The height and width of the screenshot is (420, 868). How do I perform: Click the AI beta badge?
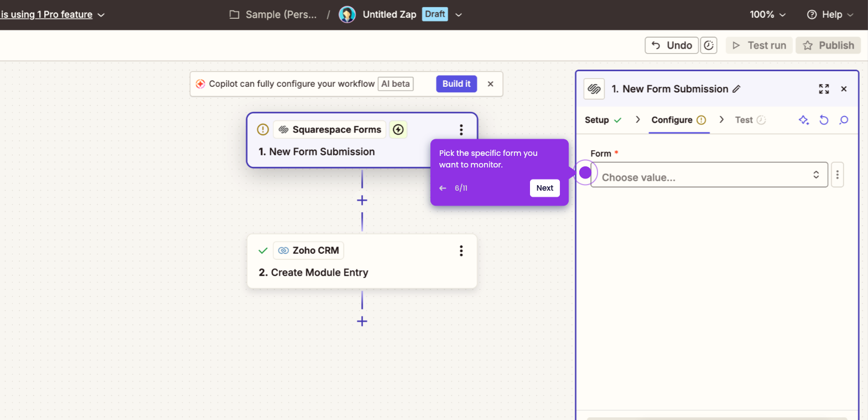(396, 84)
